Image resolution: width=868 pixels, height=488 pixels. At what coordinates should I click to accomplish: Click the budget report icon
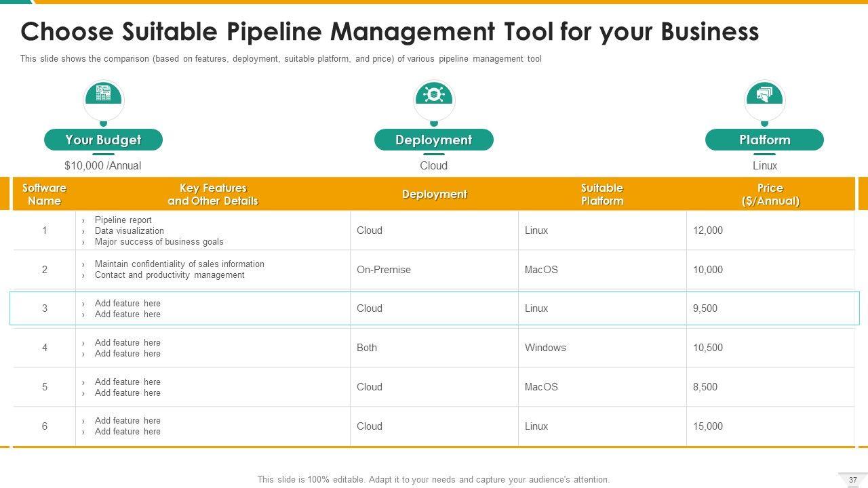click(x=103, y=94)
